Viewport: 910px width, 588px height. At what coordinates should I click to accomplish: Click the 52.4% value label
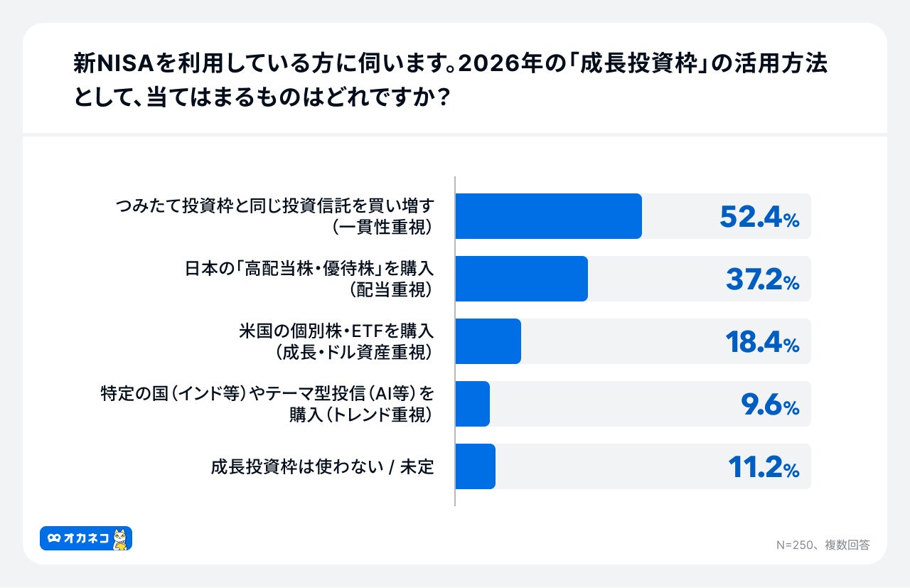click(x=759, y=217)
